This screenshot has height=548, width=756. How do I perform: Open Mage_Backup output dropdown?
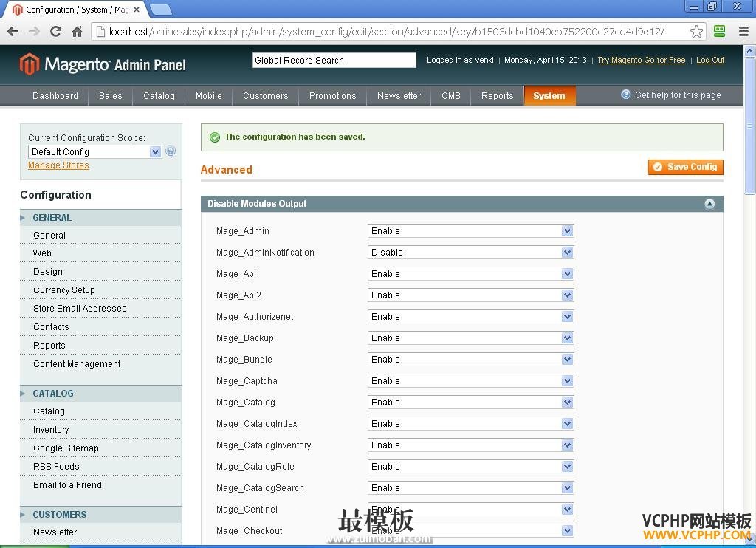coord(470,338)
